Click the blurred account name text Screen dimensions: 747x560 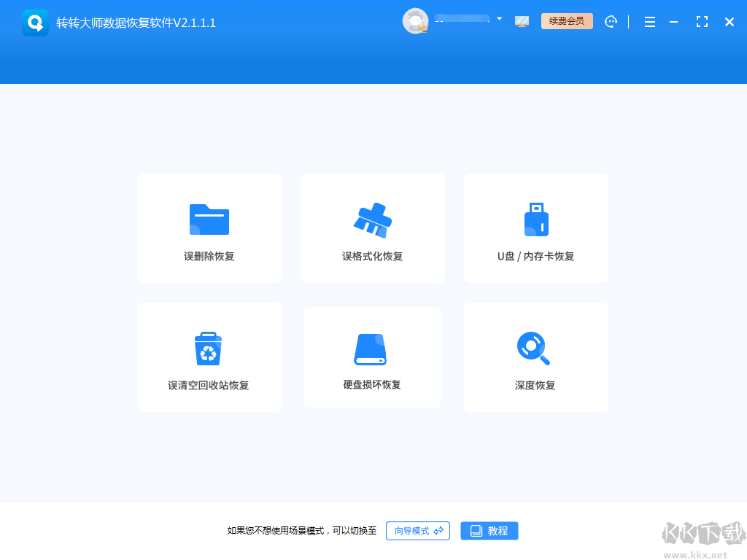point(462,19)
